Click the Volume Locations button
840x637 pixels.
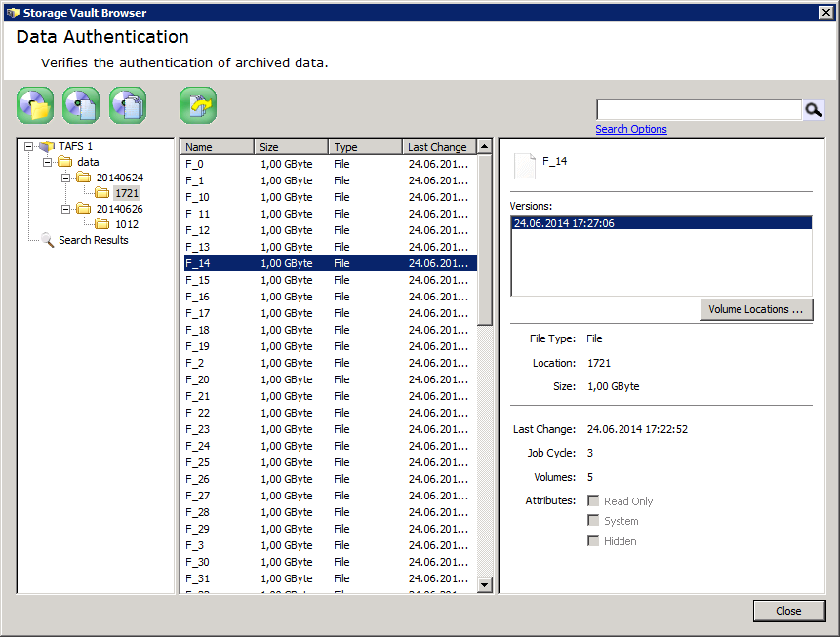click(756, 309)
